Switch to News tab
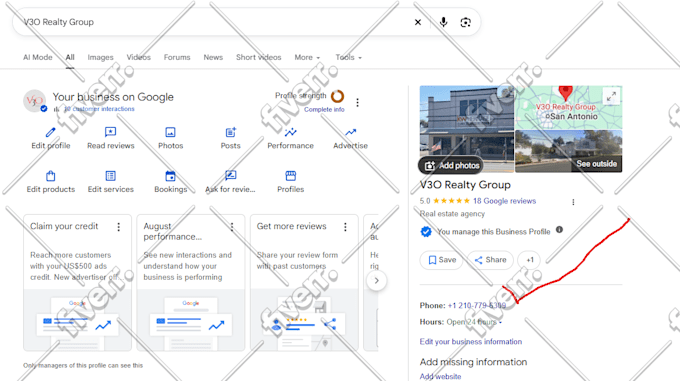This screenshot has width=680, height=381. pyautogui.click(x=213, y=57)
